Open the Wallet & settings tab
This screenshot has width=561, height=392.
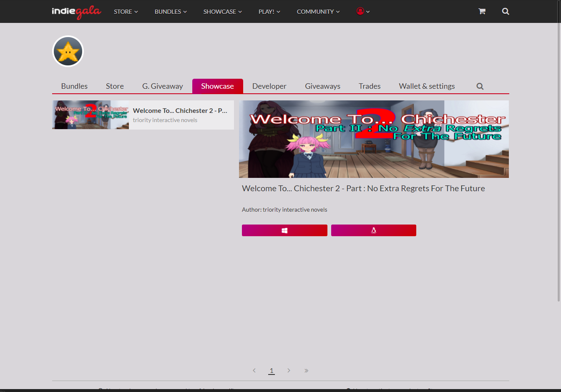coord(427,86)
